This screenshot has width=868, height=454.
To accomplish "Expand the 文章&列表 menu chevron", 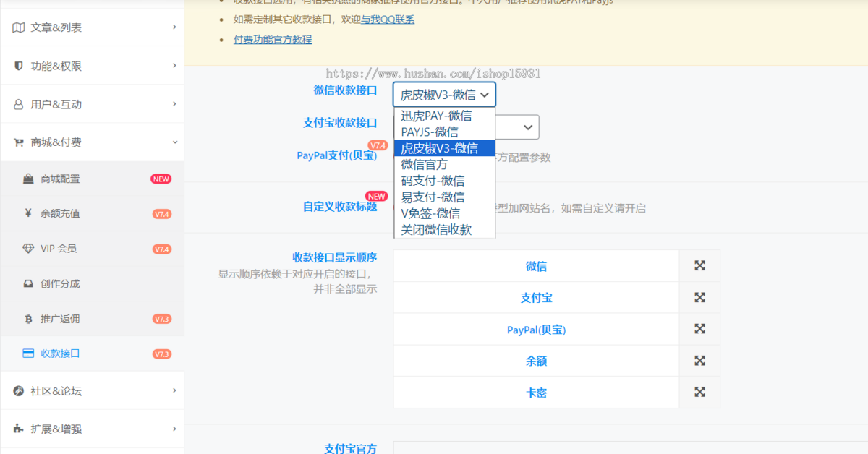I will click(174, 27).
